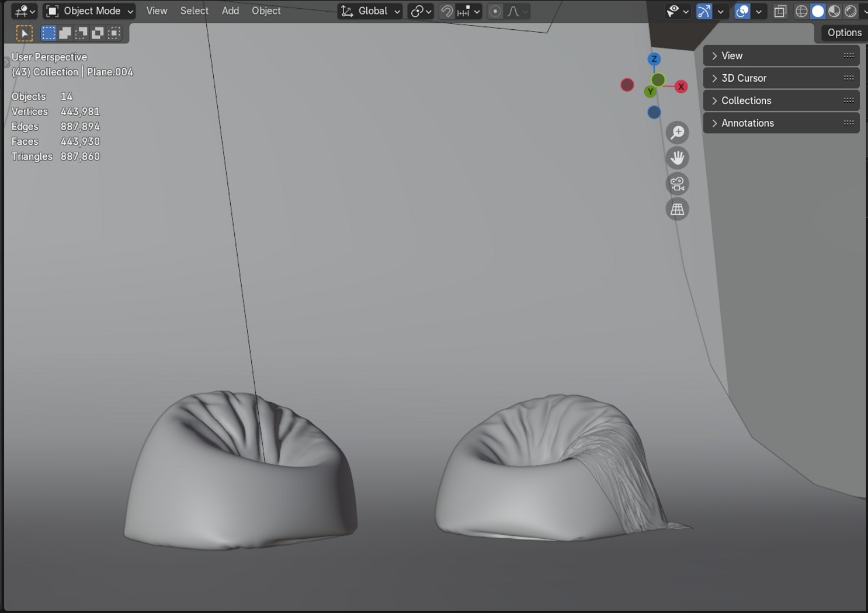Open the Select menu
868x613 pixels.
tap(194, 11)
